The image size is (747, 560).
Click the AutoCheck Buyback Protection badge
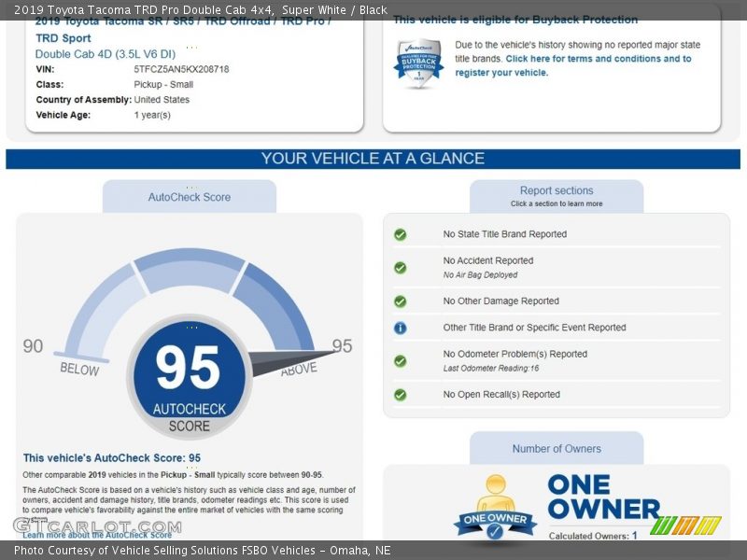coord(418,63)
